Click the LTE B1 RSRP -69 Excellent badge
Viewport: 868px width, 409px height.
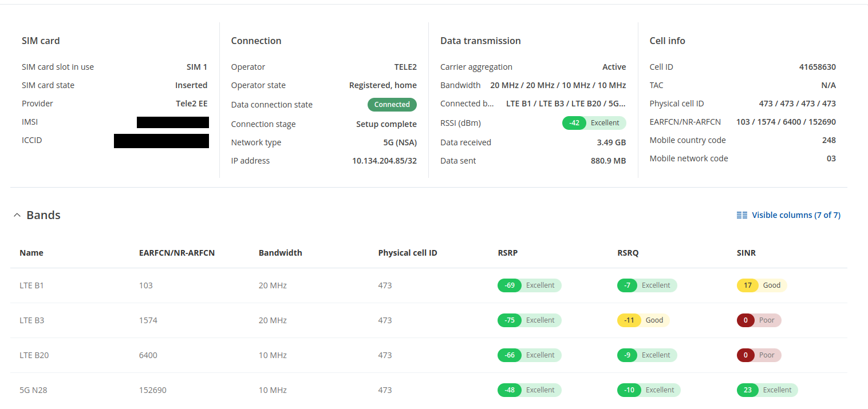click(x=530, y=285)
